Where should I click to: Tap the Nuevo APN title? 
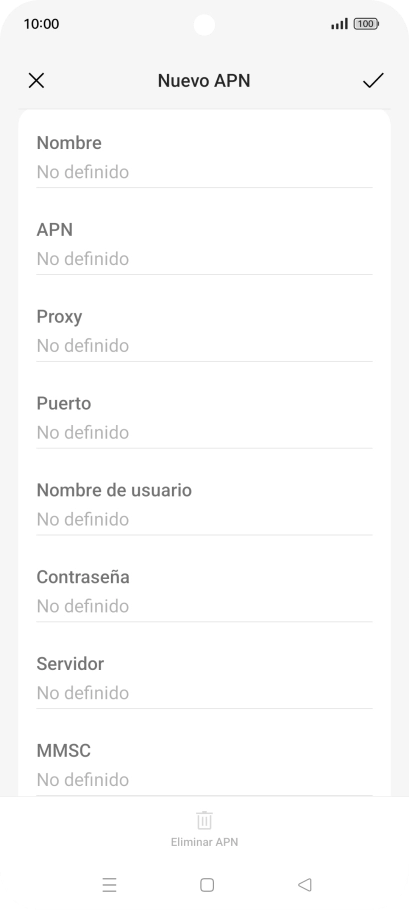pyautogui.click(x=204, y=81)
